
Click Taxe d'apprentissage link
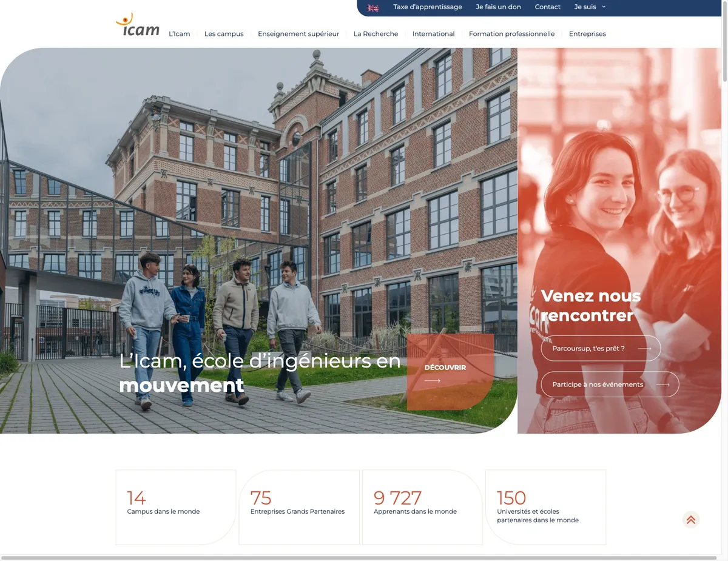coord(428,7)
